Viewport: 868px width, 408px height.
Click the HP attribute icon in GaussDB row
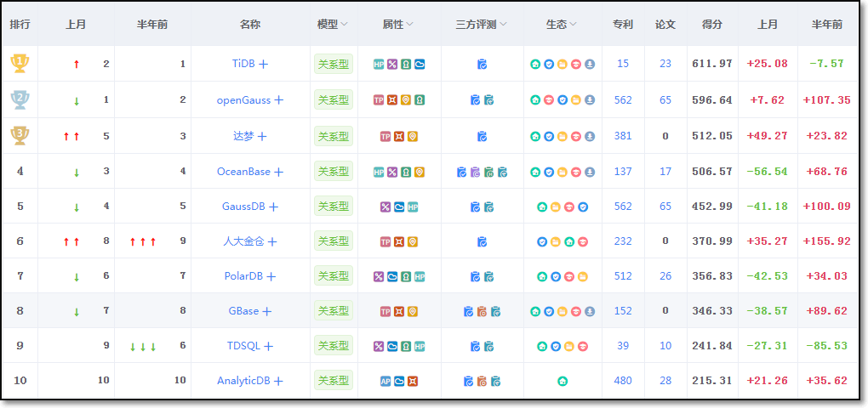pos(413,207)
